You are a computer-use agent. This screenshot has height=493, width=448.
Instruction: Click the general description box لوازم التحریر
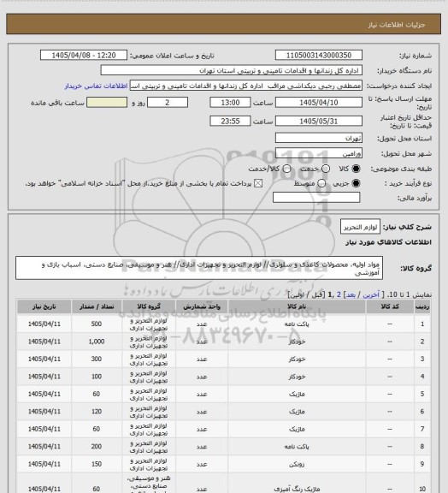click(360, 227)
